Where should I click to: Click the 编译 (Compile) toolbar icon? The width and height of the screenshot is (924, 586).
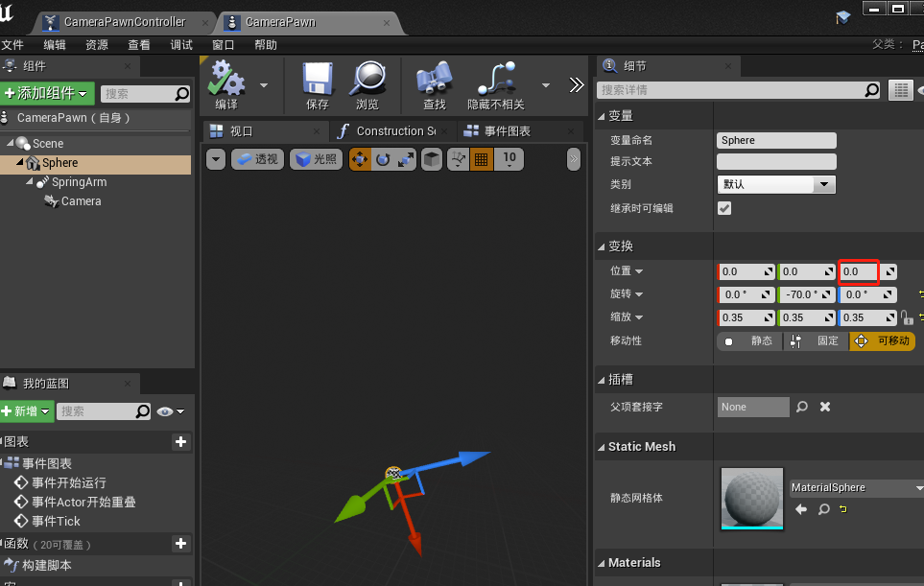[226, 79]
